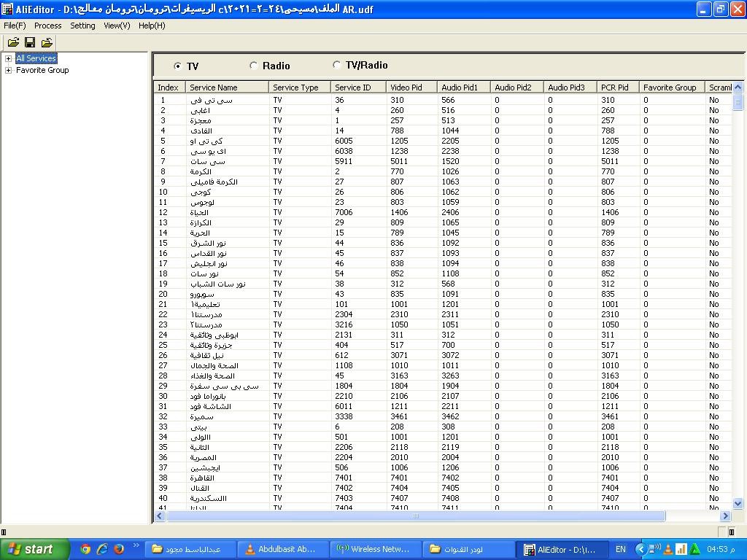
Task: Launch Firefox from the quick launch bar
Action: [118, 549]
